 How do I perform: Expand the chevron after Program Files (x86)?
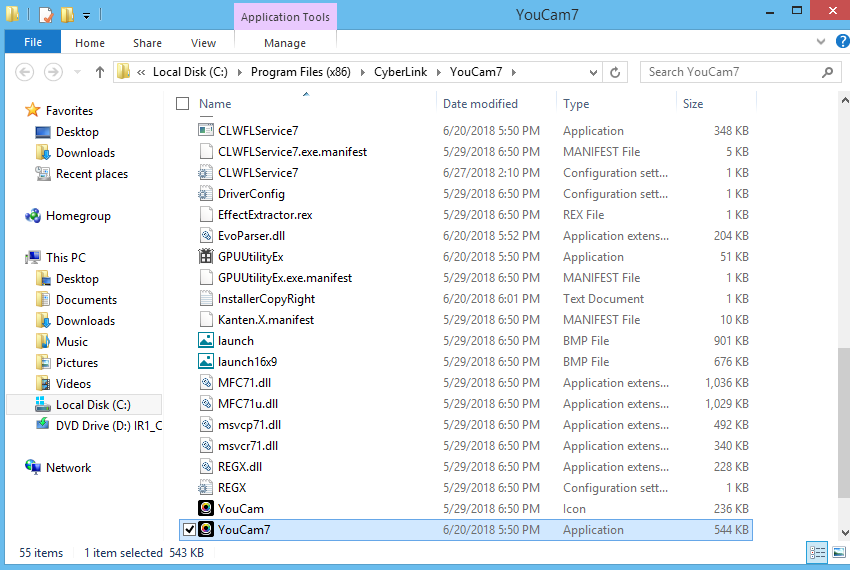coord(363,72)
